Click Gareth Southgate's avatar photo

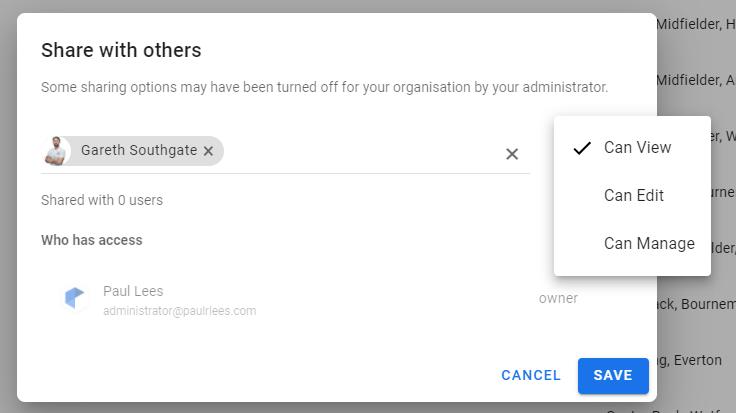[56, 151]
